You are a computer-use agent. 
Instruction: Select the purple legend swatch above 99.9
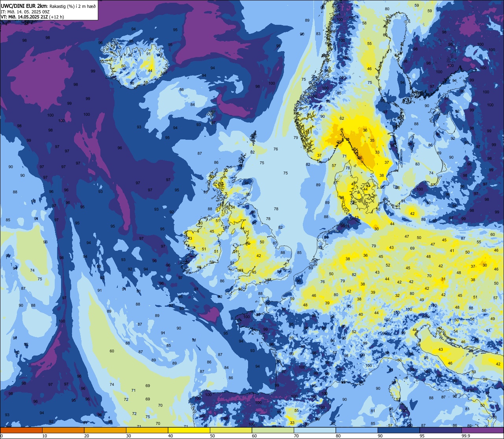point(482,430)
